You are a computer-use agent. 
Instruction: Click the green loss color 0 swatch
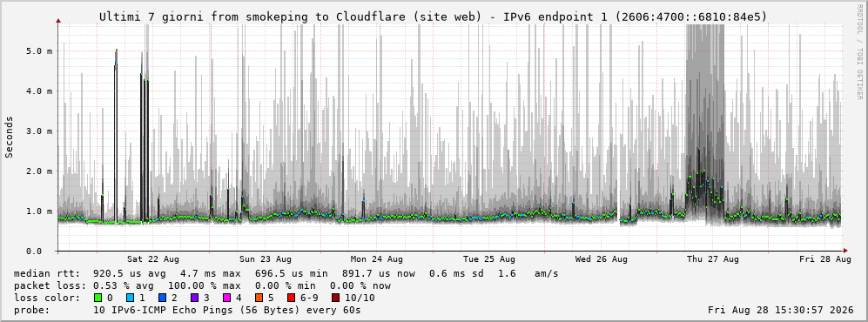pyautogui.click(x=98, y=299)
